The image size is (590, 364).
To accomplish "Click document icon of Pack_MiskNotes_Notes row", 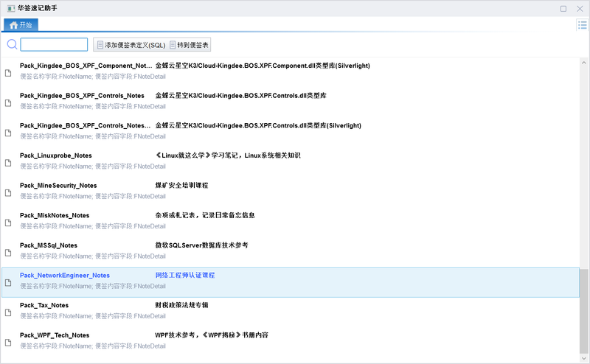I will [8, 223].
